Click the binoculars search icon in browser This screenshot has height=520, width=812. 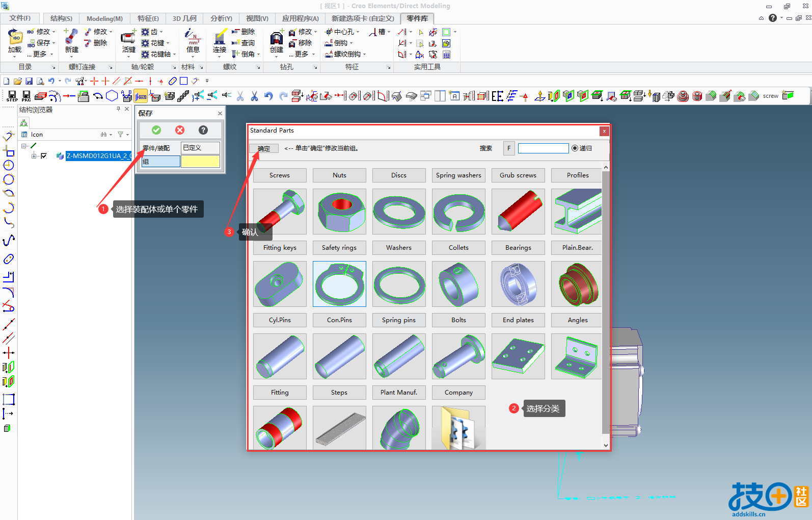(104, 135)
